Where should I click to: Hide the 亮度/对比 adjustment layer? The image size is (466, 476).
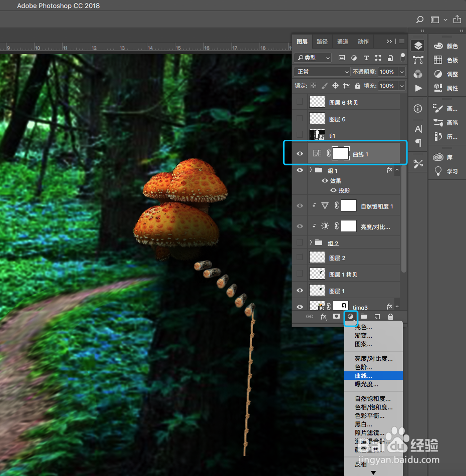(300, 226)
